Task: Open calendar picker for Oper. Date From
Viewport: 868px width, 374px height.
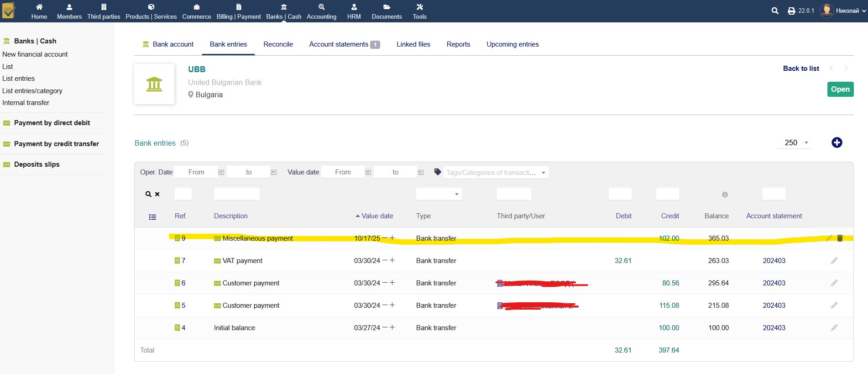Action: (221, 172)
